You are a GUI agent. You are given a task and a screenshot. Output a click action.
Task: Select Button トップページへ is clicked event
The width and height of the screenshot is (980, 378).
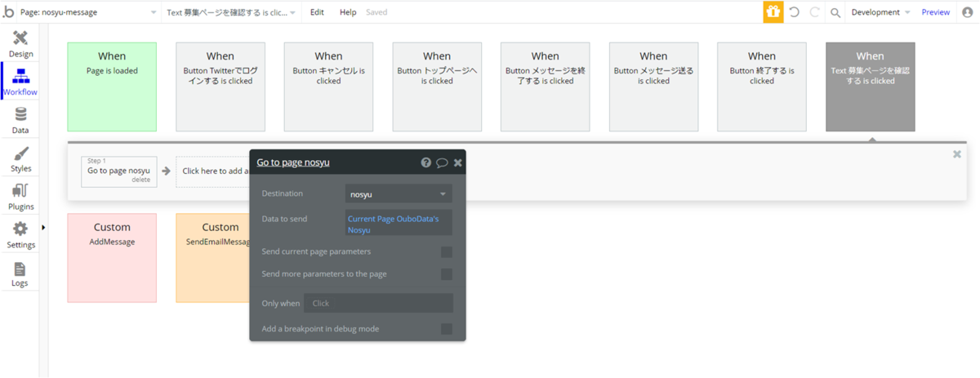pos(437,87)
